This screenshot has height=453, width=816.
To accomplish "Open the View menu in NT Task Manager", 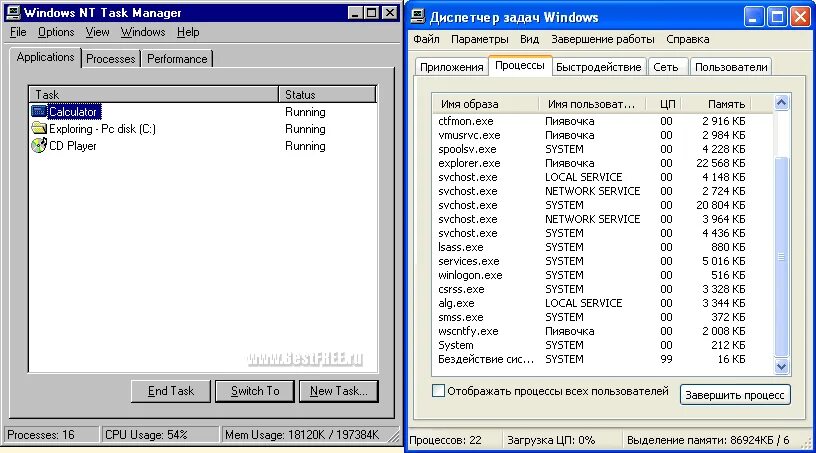I will click(x=97, y=32).
